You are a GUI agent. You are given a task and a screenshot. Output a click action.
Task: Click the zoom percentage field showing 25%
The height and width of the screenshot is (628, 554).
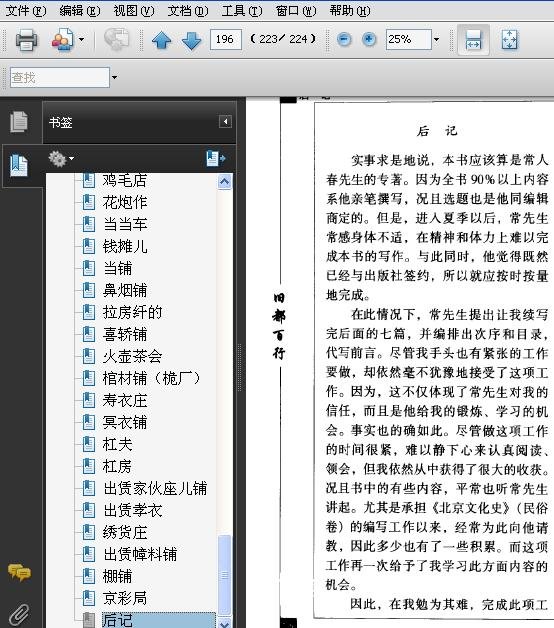coord(409,39)
